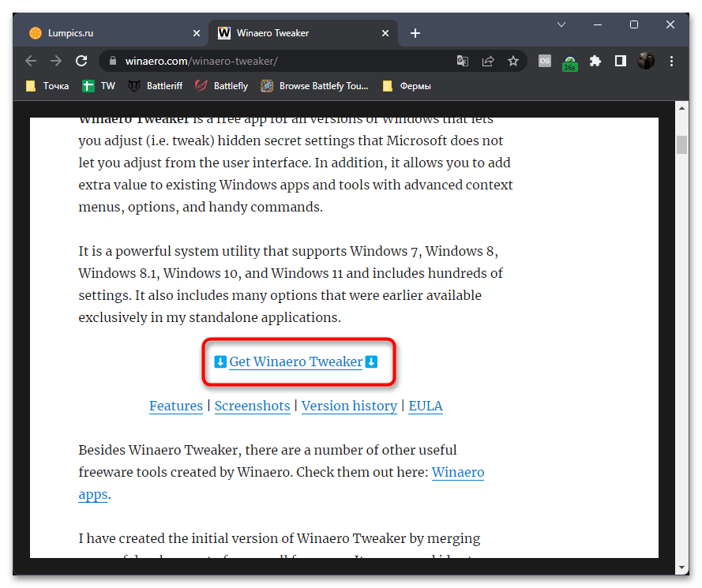The height and width of the screenshot is (588, 702).
Task: Open the translate page icon
Action: 463,61
